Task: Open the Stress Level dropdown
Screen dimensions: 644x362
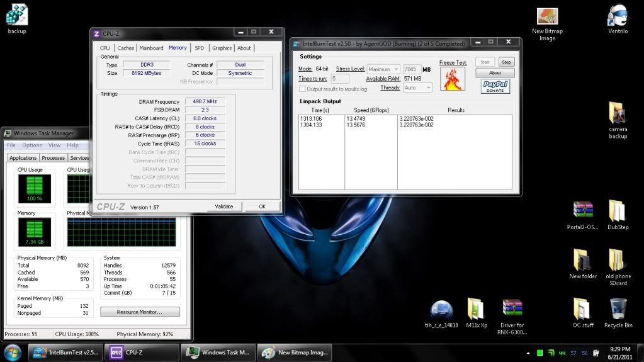Action: tap(383, 69)
